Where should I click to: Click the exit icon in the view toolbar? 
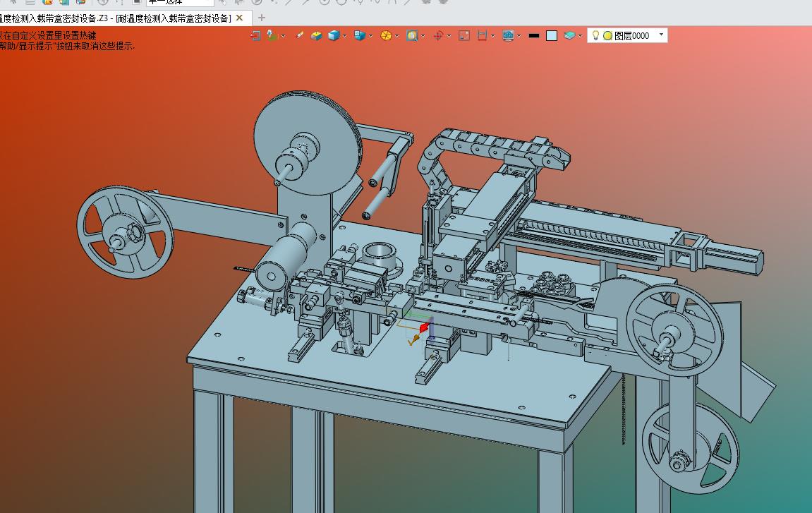255,35
